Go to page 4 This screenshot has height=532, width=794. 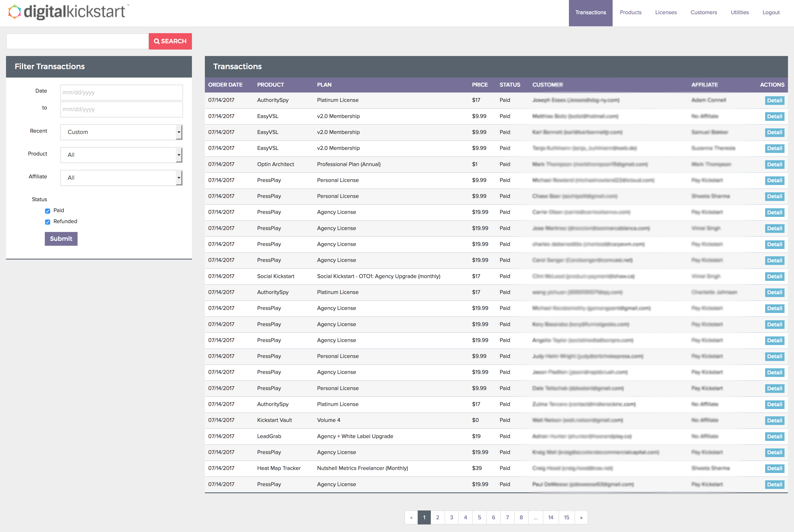[466, 517]
